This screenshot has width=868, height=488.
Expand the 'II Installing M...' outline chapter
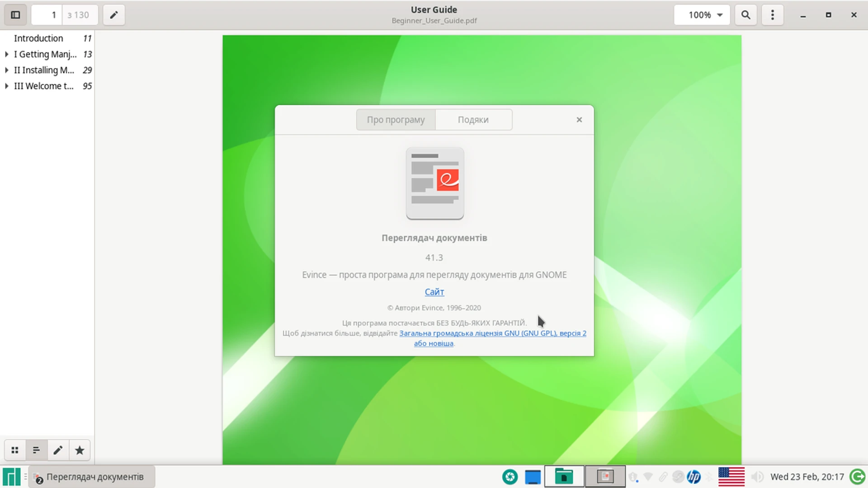tap(7, 70)
